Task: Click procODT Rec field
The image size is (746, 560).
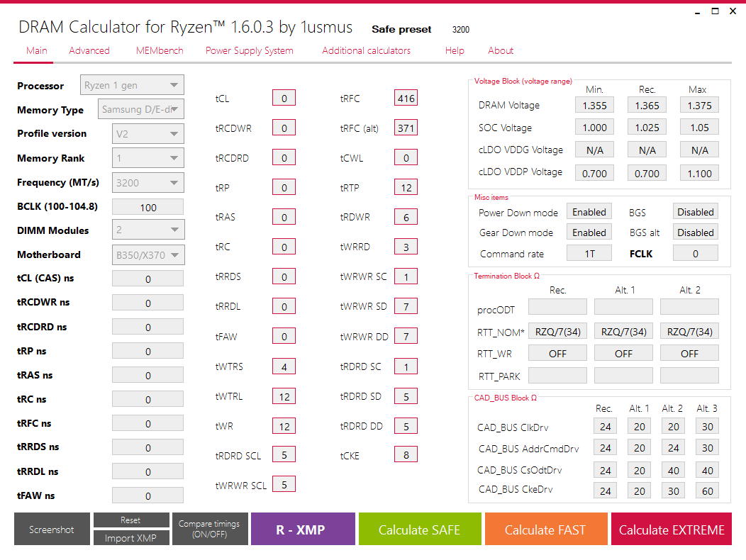Action: pos(557,307)
